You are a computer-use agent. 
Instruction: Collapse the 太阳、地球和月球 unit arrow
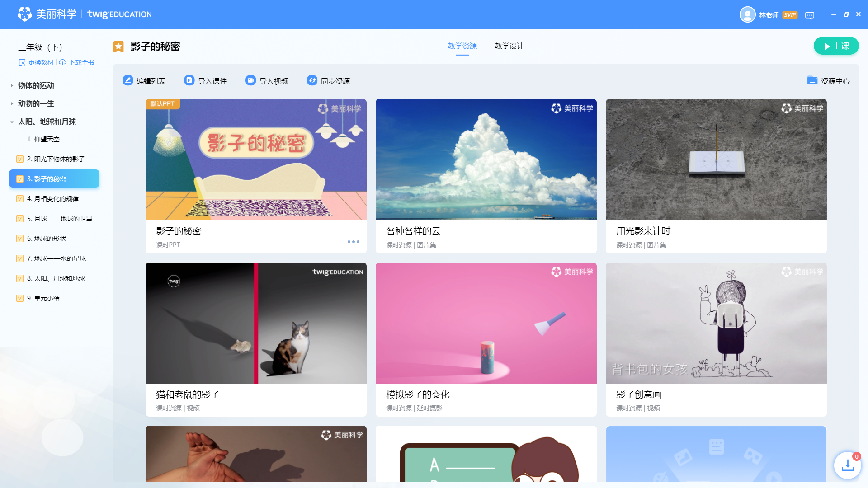[x=12, y=122]
